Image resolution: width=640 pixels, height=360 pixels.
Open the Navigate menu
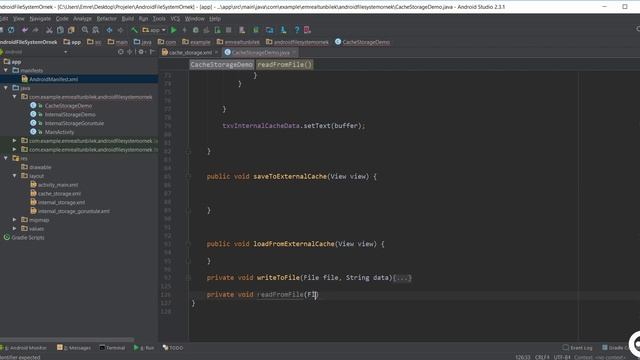click(x=40, y=19)
